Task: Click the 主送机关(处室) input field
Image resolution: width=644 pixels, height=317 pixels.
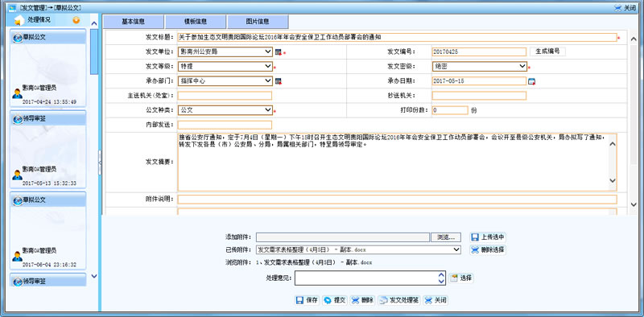Action: click(x=225, y=96)
